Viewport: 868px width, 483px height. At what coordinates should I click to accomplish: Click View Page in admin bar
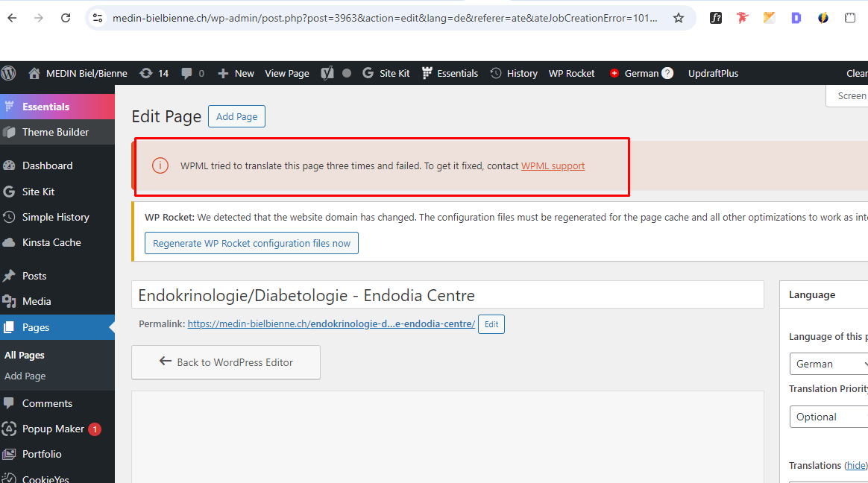[287, 73]
